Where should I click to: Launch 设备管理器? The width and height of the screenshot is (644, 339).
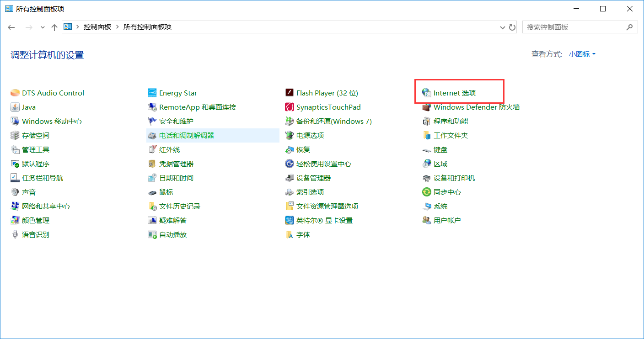313,178
